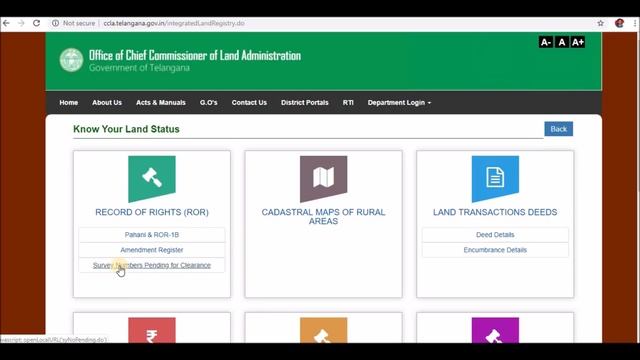Go to Home in the navigation bar
The image size is (640, 360).
point(69,102)
